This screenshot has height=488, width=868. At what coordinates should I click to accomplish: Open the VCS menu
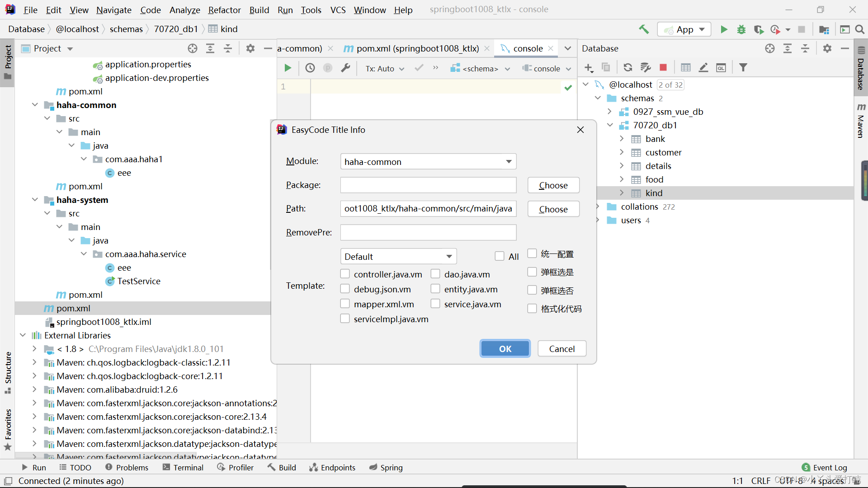click(x=338, y=10)
